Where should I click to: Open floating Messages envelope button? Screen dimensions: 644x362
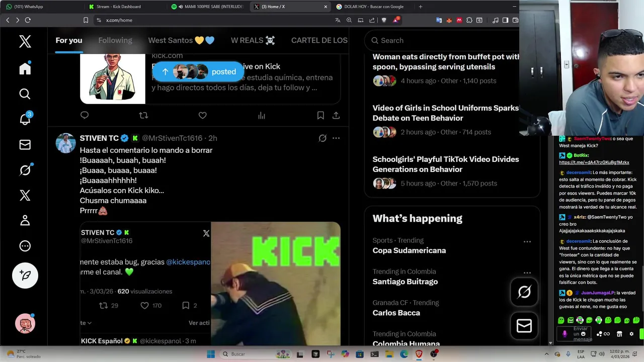point(524,326)
